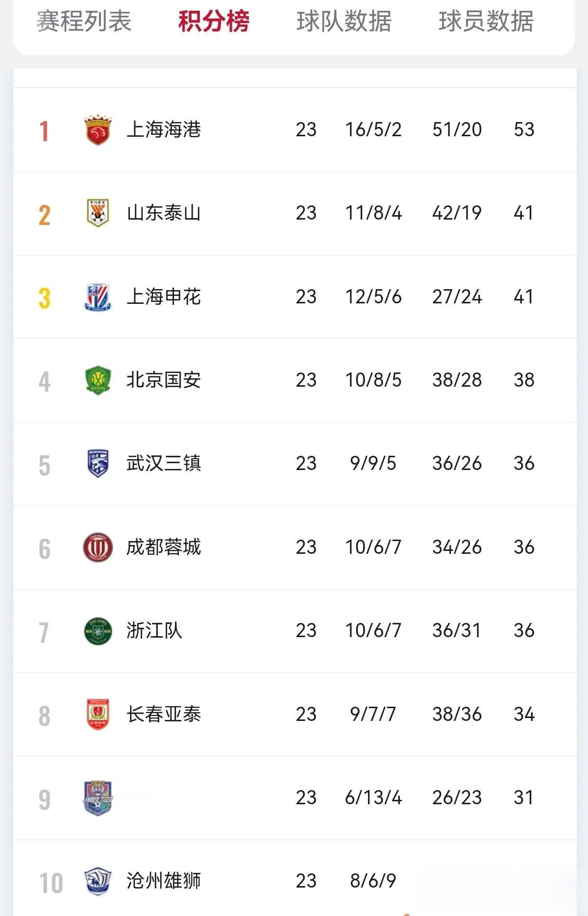This screenshot has width=588, height=916.
Task: Tap the 成都蓉城 red round crest
Action: tap(98, 547)
